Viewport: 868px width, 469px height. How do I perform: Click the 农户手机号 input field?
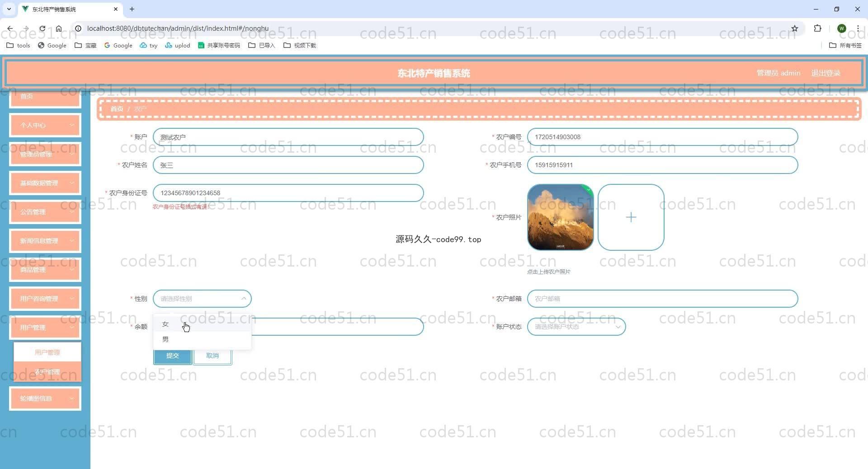(662, 165)
